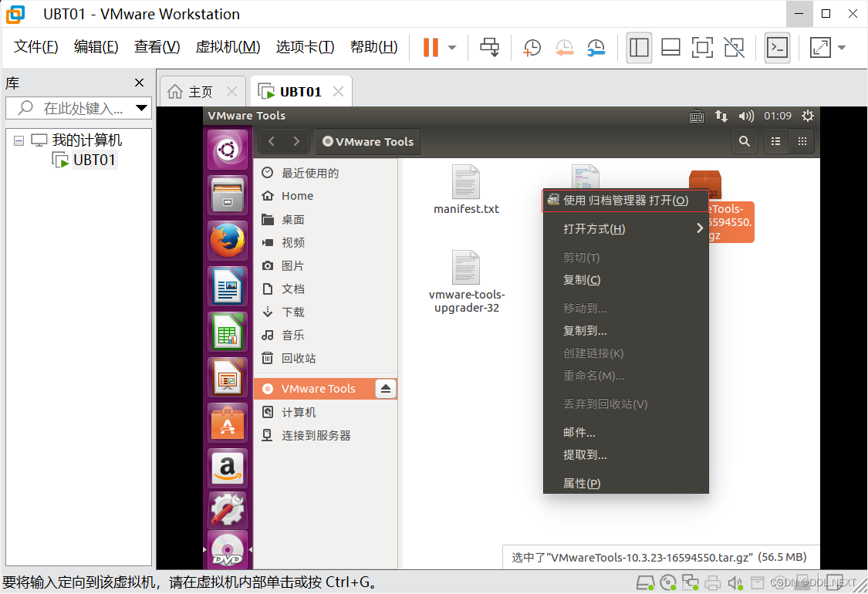This screenshot has width=868, height=594.
Task: Open 最近使用的 in the sidebar
Action: click(x=326, y=173)
